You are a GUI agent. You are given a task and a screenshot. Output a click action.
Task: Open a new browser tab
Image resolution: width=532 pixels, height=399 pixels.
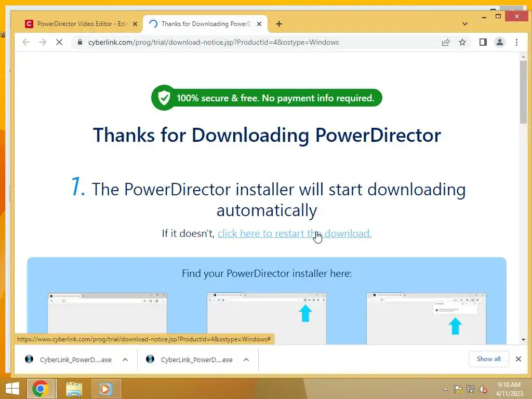coord(279,24)
